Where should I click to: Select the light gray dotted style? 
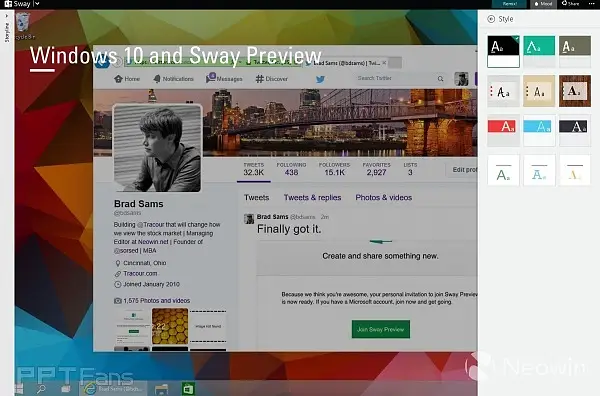click(x=503, y=91)
